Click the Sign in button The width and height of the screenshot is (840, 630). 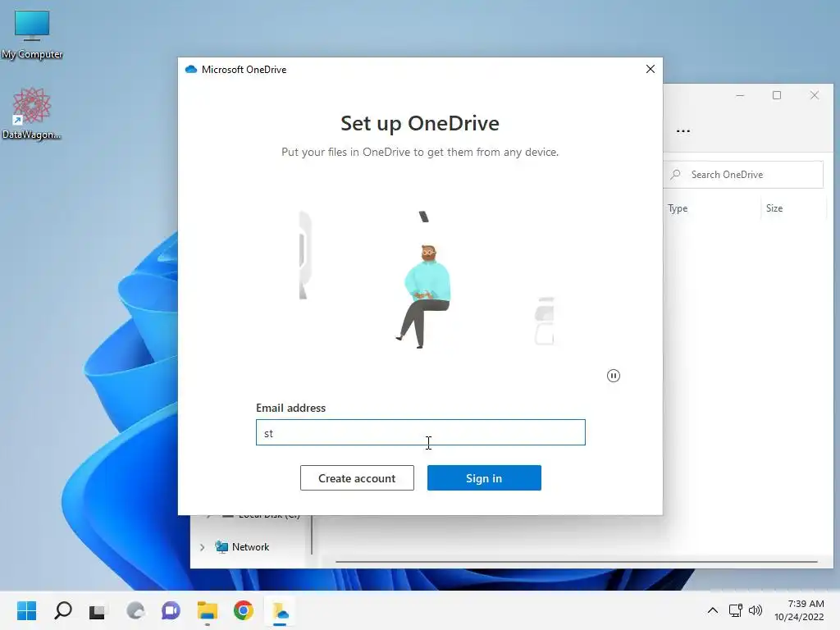pyautogui.click(x=484, y=478)
